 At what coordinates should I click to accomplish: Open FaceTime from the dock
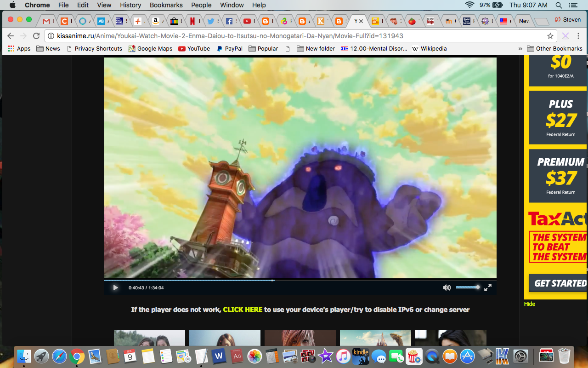tap(396, 356)
